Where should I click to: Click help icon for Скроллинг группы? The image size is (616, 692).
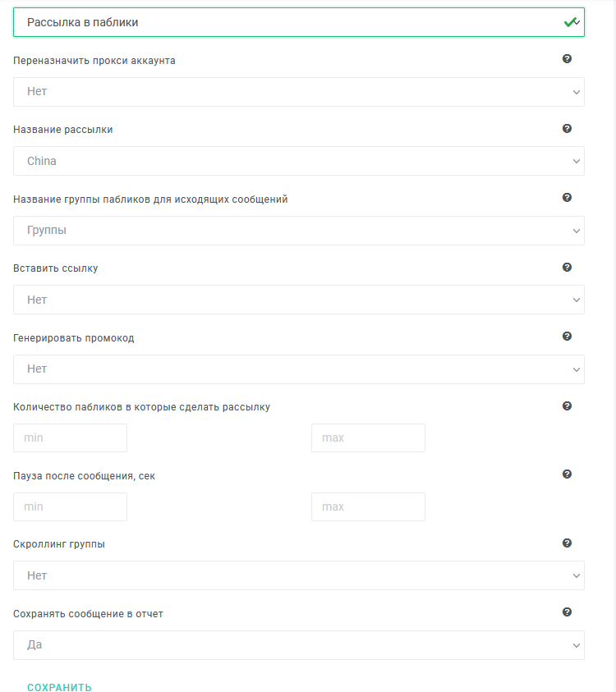coord(567,543)
